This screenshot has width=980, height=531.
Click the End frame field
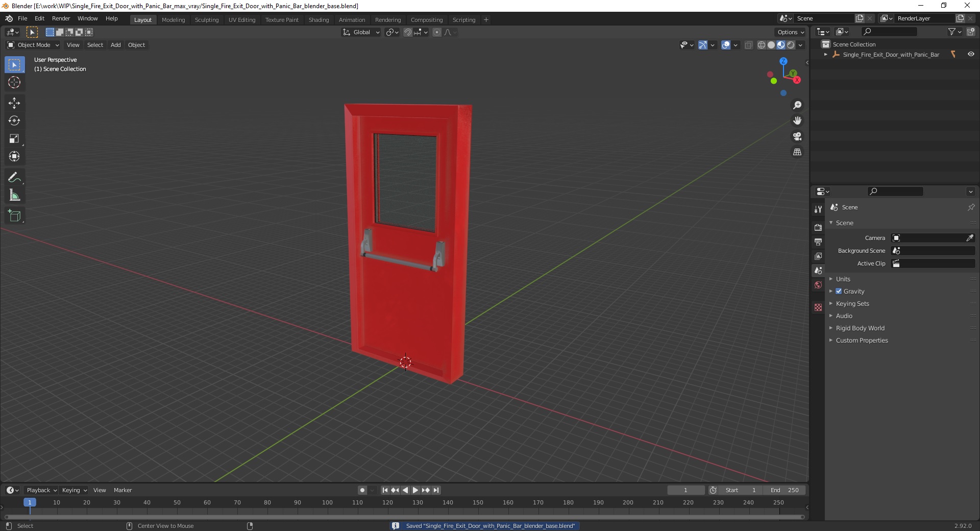click(x=785, y=490)
